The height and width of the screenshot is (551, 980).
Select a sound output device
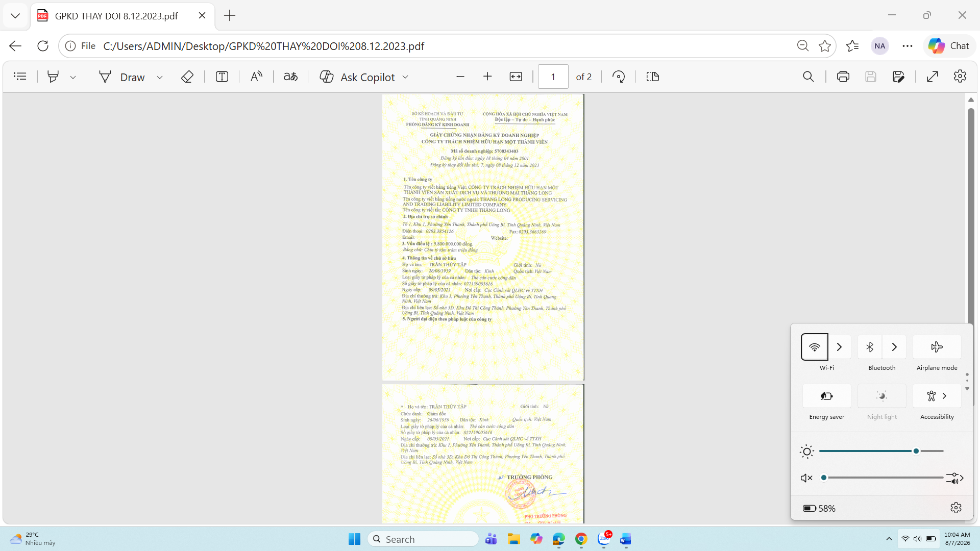pyautogui.click(x=954, y=478)
